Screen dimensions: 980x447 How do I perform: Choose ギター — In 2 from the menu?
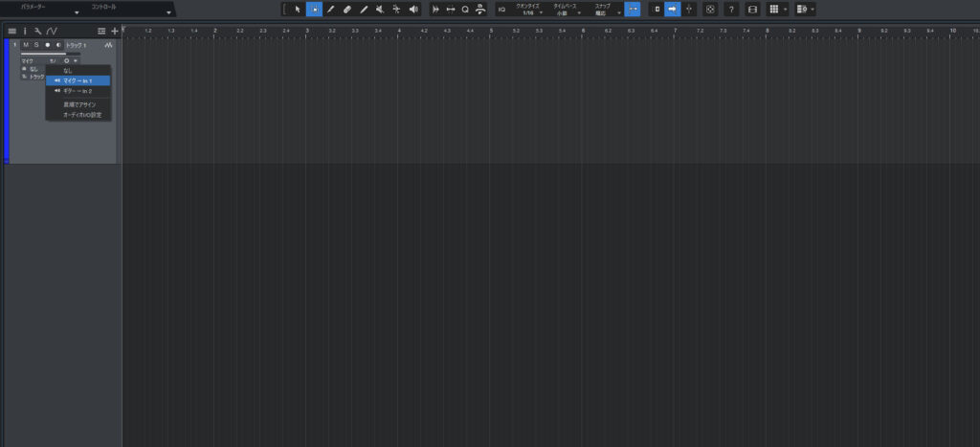(x=78, y=91)
